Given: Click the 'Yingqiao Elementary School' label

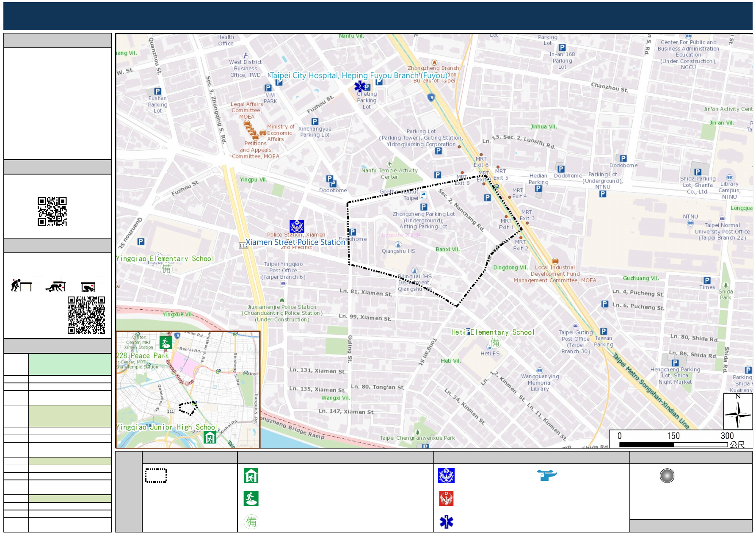Looking at the screenshot, I should point(166,259).
